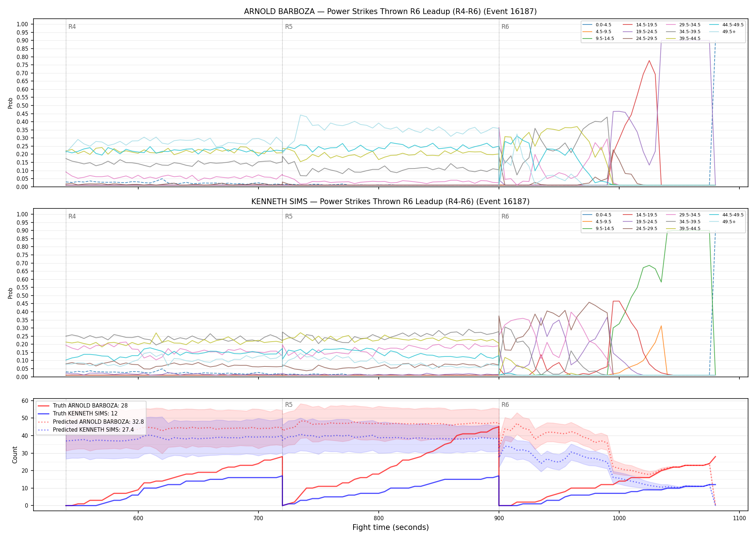Choose the 9.5-14.5 legend entry in the Sims chart
The image size is (756, 540).
click(x=598, y=229)
